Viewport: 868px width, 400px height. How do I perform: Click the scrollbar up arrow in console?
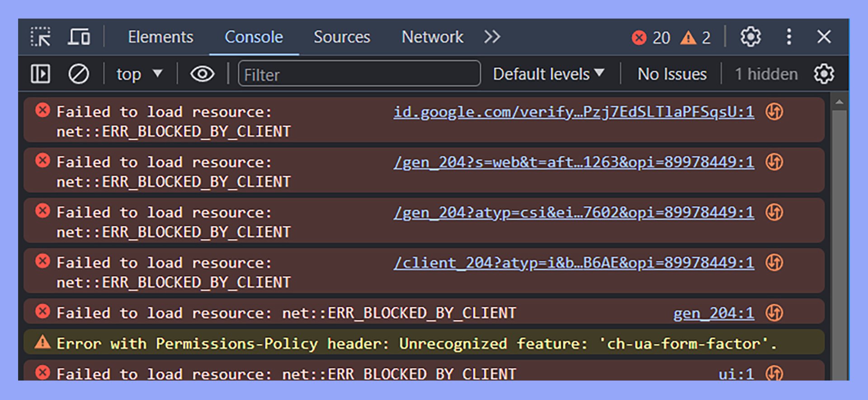pyautogui.click(x=840, y=102)
